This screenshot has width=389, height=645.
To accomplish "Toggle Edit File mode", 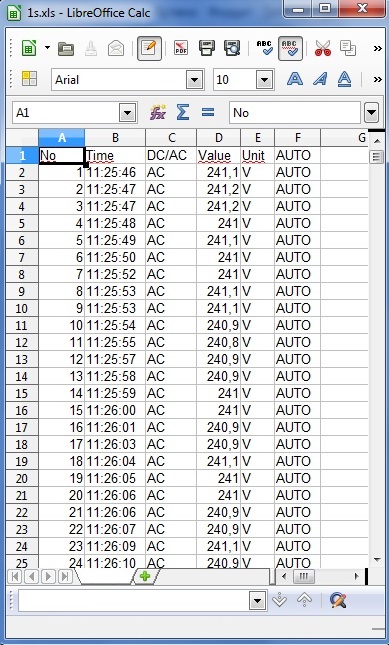I will tap(149, 49).
